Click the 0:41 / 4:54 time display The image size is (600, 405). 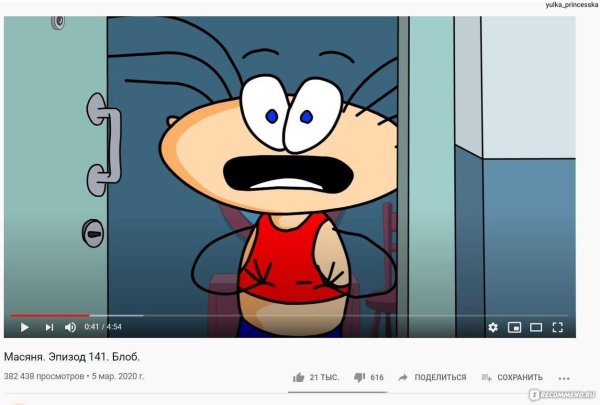pos(103,327)
